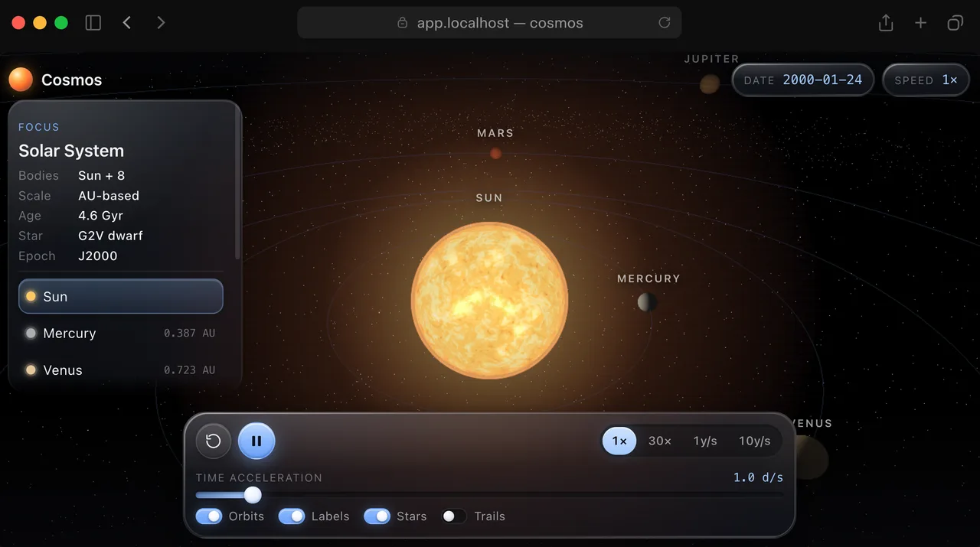Click the Mercury planet in viewport

(x=647, y=302)
